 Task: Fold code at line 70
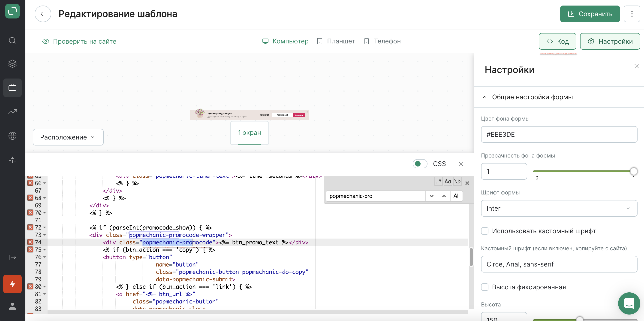point(45,213)
